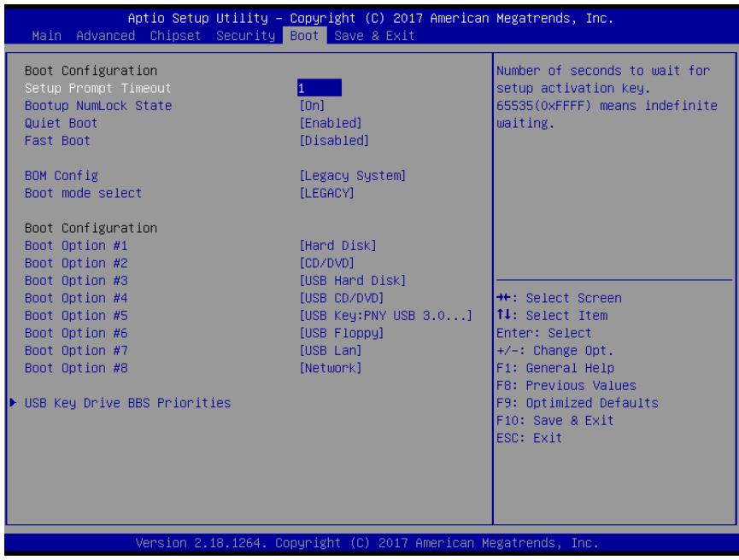Change Boot Option #1 [Hard Disk] value
739x560 pixels.
pos(338,245)
